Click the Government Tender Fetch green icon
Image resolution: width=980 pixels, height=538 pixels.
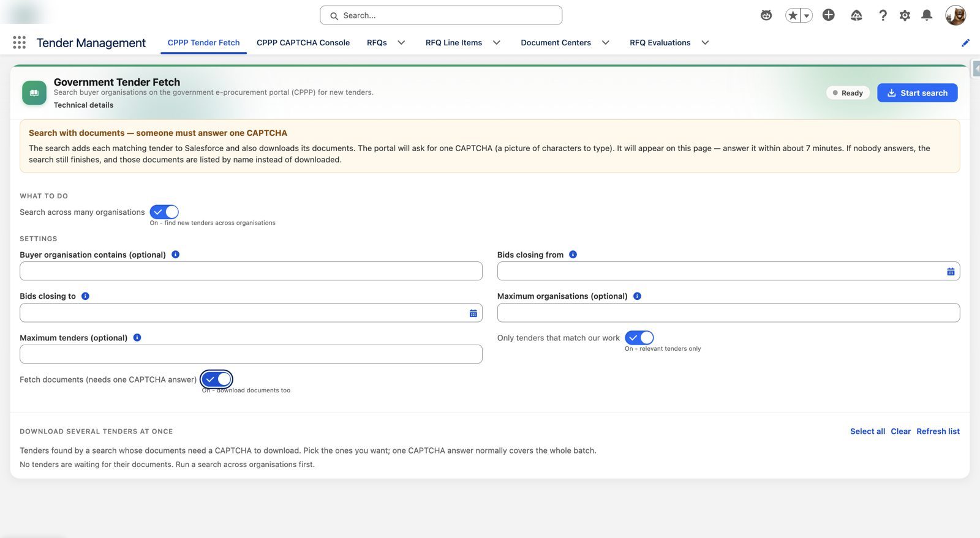point(34,93)
